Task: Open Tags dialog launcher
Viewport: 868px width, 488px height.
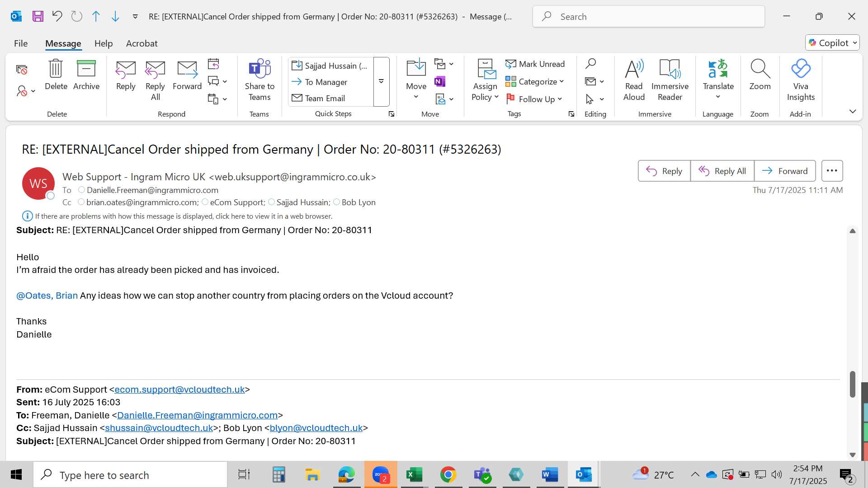Action: coord(571,114)
